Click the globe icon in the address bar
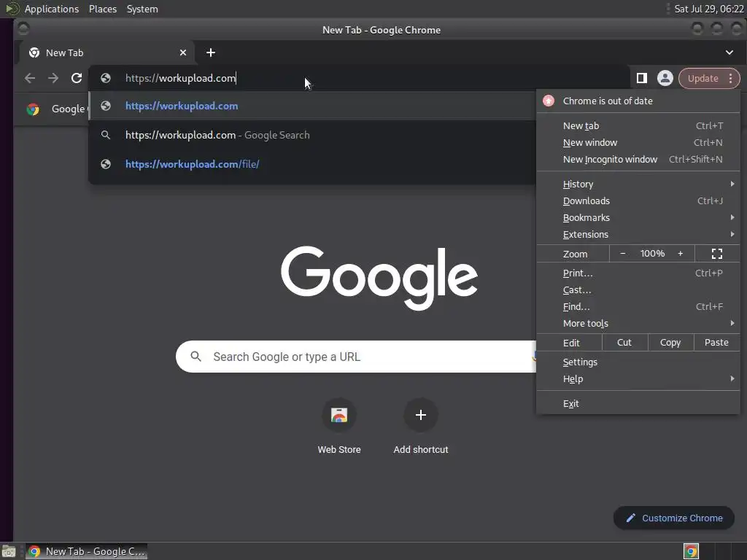The height and width of the screenshot is (560, 747). (x=106, y=78)
